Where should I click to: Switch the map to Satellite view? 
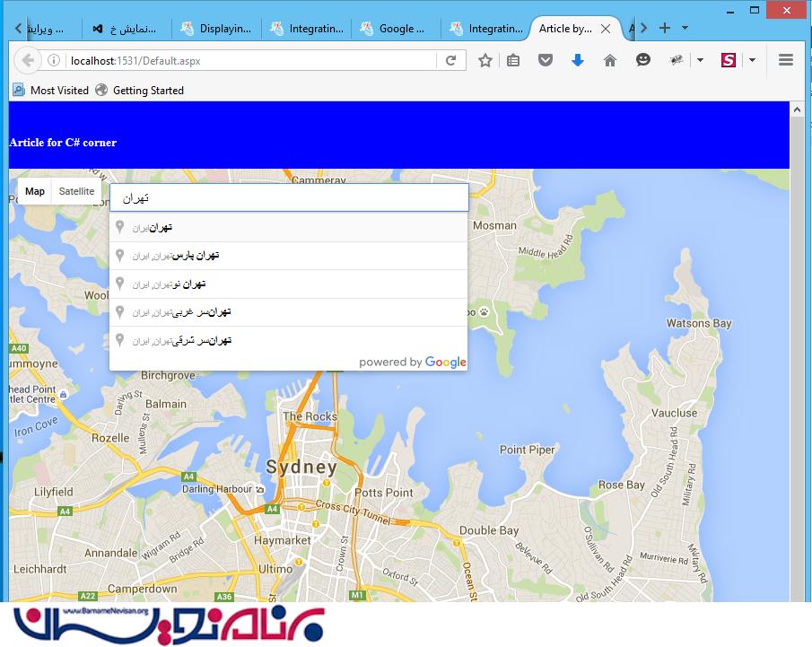pyautogui.click(x=76, y=191)
